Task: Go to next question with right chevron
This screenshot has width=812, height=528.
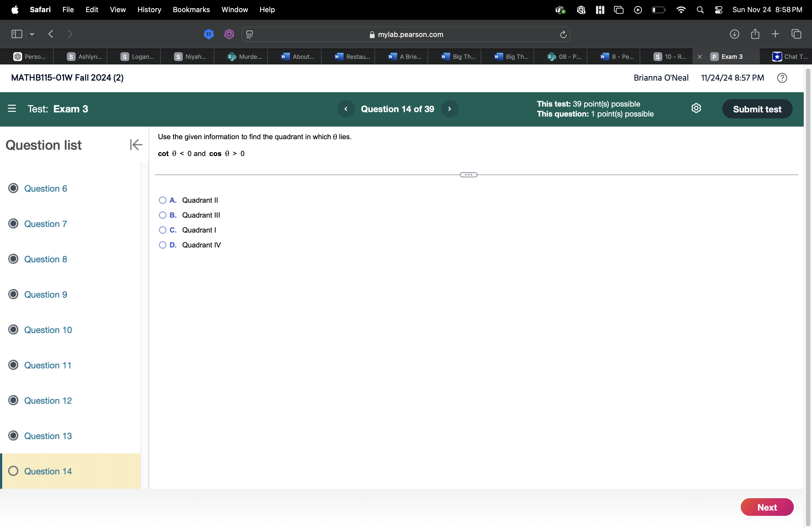Action: coord(450,109)
